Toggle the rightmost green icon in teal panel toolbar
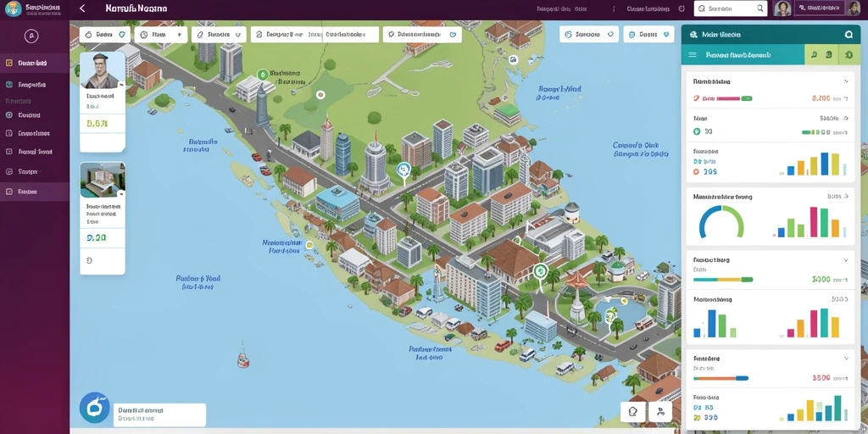The height and width of the screenshot is (434, 868). coord(849,55)
